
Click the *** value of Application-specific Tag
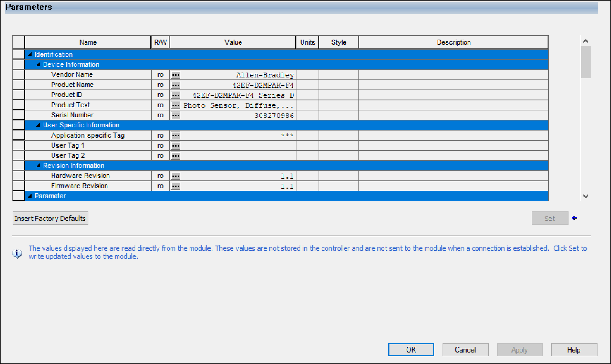click(287, 135)
